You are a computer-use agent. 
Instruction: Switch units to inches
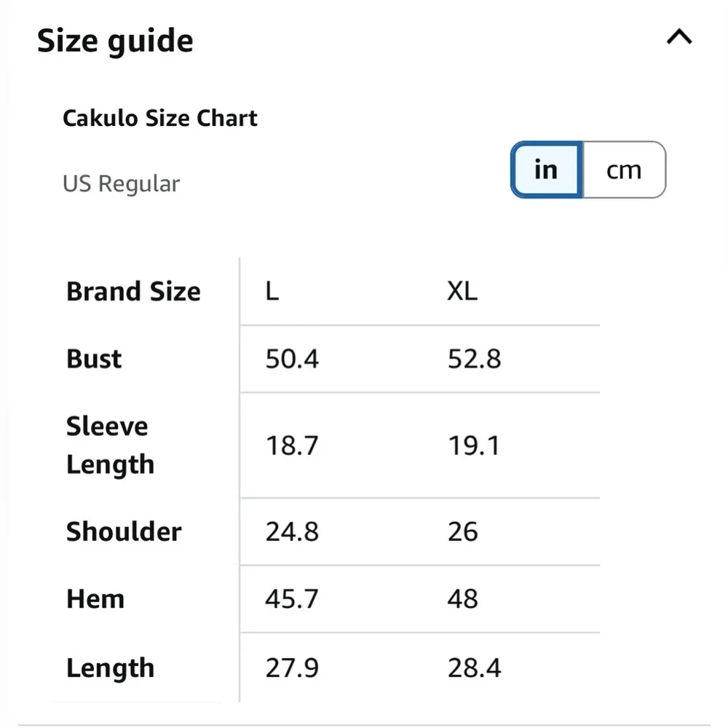click(546, 170)
